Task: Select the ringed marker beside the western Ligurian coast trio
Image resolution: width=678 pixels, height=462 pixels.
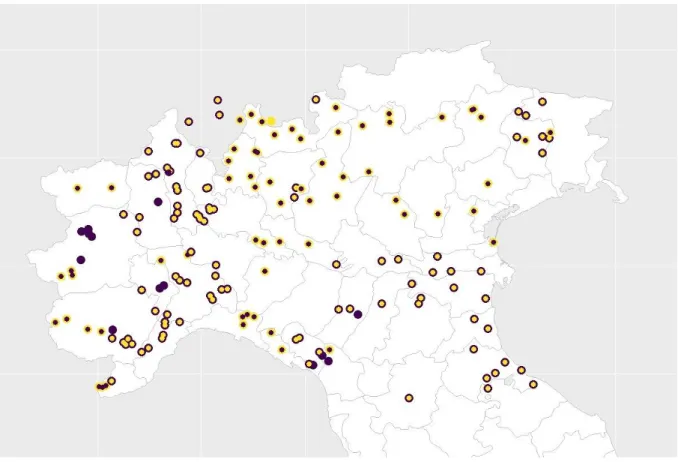Action: (x=112, y=381)
